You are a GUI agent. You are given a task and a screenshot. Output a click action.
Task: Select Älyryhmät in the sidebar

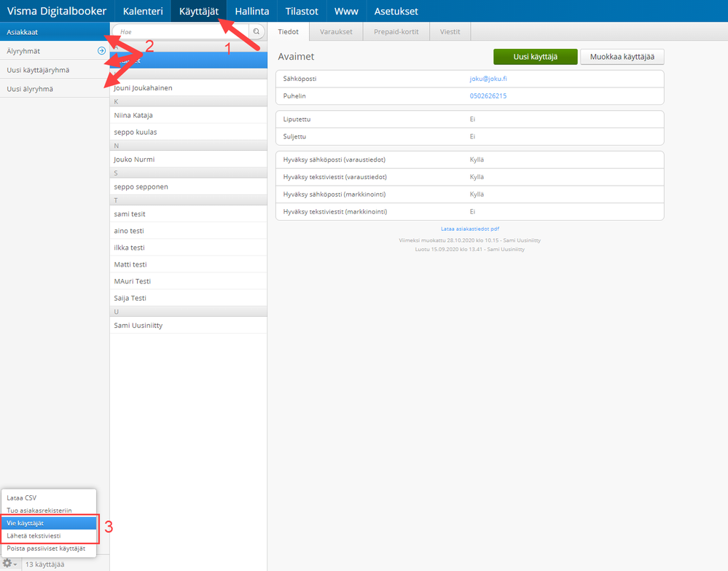tap(55, 51)
